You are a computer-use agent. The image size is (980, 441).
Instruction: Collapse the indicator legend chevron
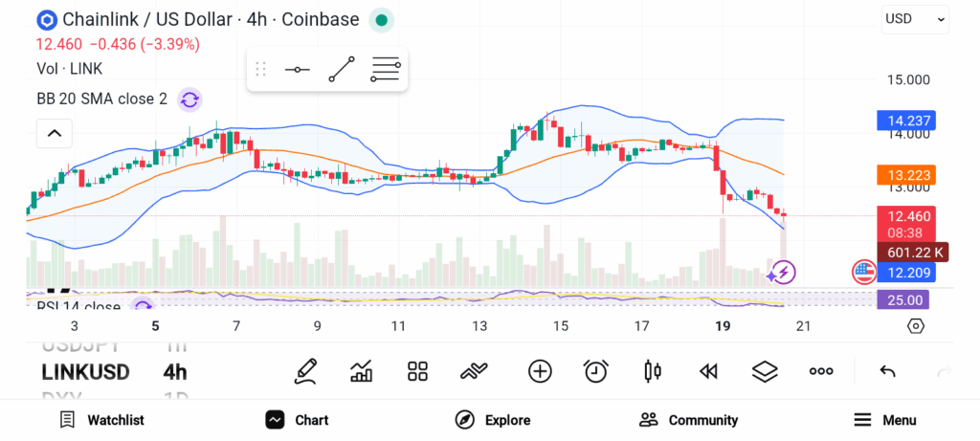(x=54, y=133)
